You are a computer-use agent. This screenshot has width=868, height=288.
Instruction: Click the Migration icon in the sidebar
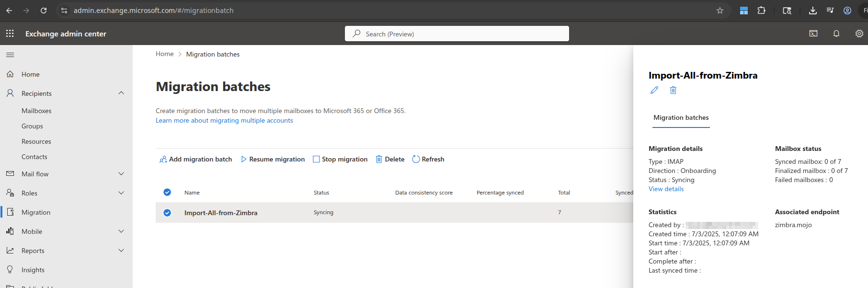[10, 212]
